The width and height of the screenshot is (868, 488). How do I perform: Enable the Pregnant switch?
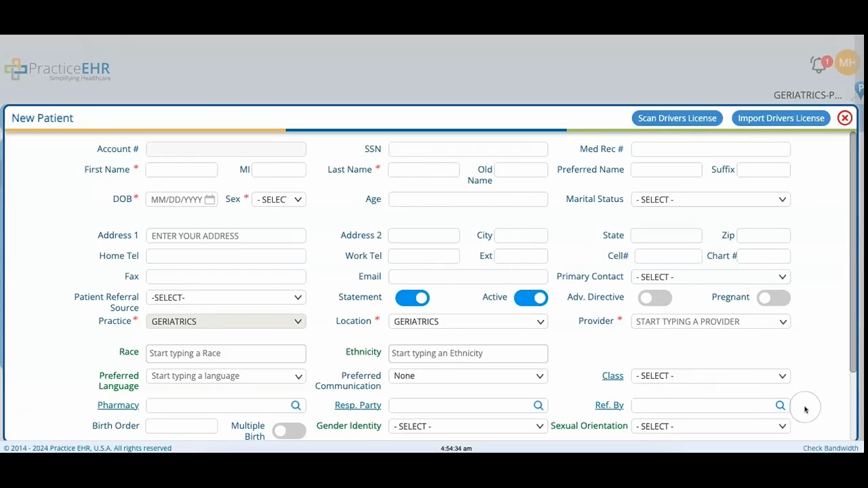pos(774,298)
